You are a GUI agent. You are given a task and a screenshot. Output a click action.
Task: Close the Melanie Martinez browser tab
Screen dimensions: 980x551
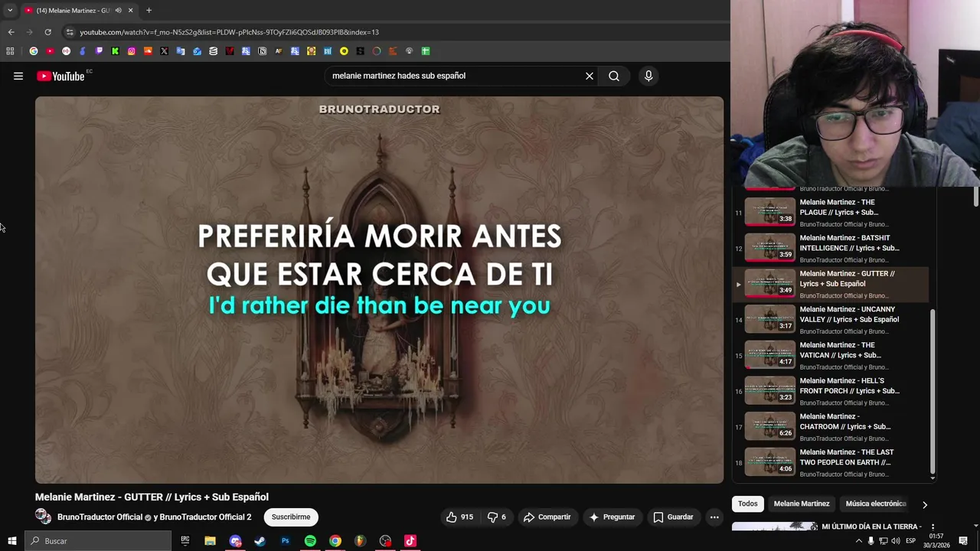(130, 10)
